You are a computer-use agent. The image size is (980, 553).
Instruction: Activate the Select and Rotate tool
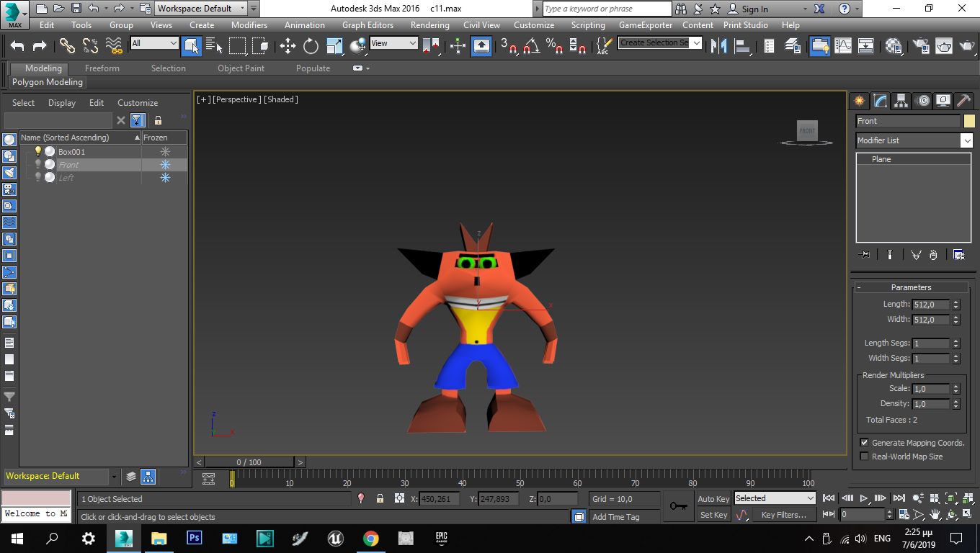point(311,46)
